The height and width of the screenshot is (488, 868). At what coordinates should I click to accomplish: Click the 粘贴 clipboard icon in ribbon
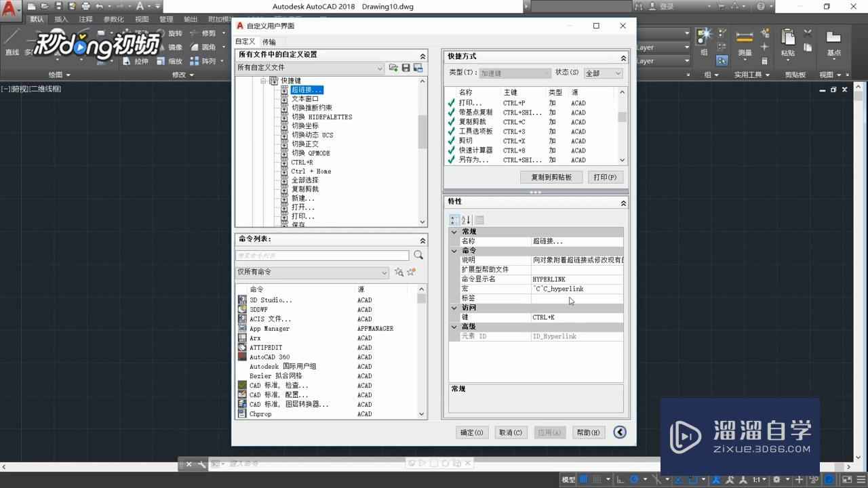click(x=788, y=37)
